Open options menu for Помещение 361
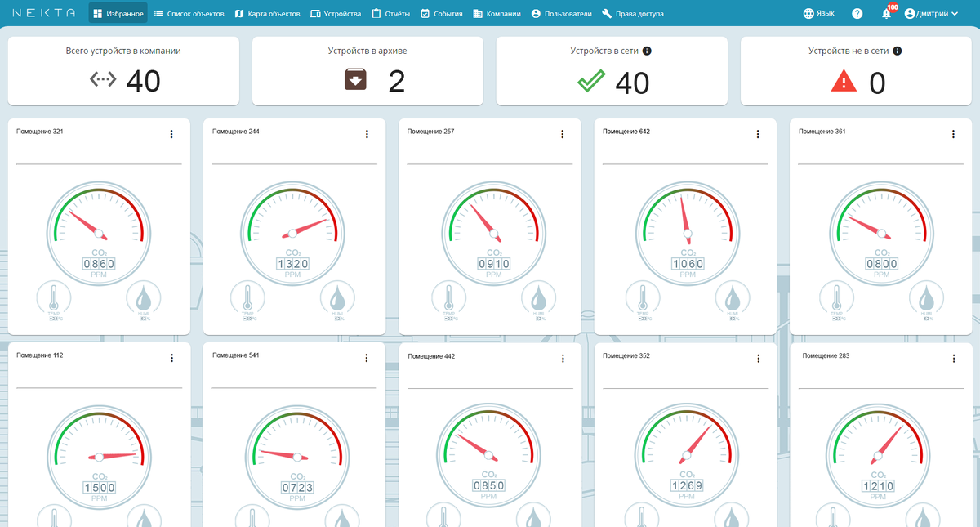 (953, 135)
